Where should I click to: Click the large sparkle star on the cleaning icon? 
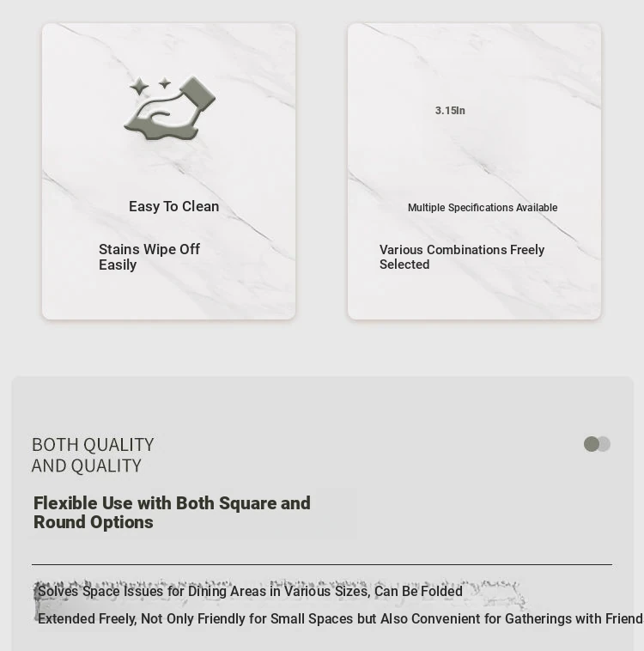coord(139,88)
